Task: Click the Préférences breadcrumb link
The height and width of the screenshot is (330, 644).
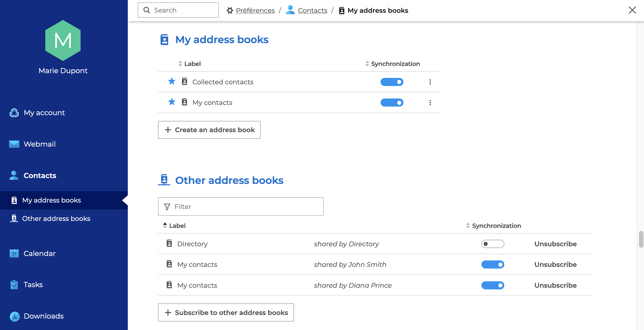Action: click(255, 11)
